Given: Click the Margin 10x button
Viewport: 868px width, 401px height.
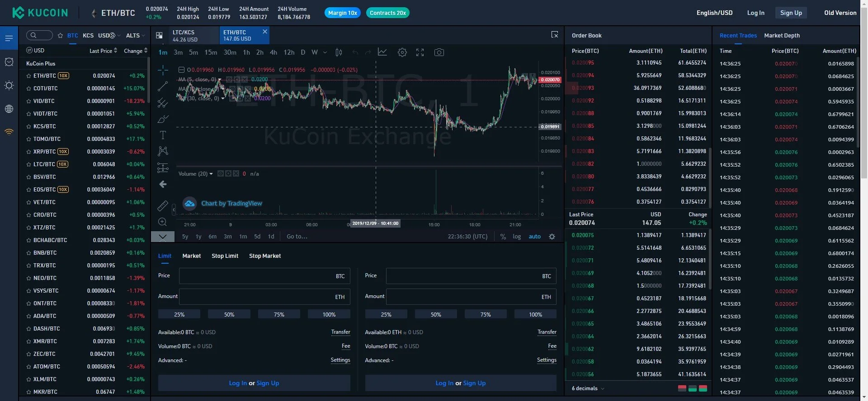Looking at the screenshot, I should point(343,13).
